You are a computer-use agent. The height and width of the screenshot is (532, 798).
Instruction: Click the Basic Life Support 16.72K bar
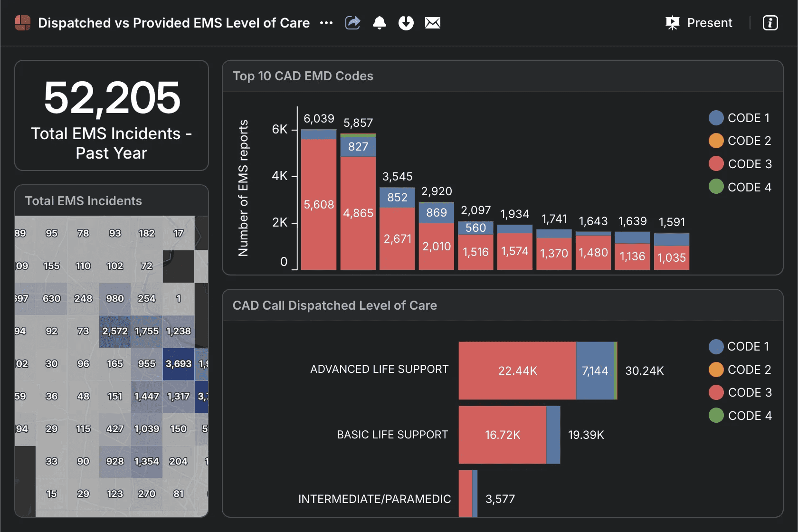(x=502, y=435)
